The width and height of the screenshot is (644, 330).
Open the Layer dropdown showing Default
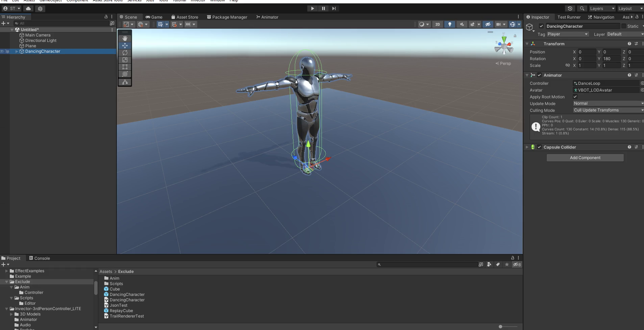point(625,34)
